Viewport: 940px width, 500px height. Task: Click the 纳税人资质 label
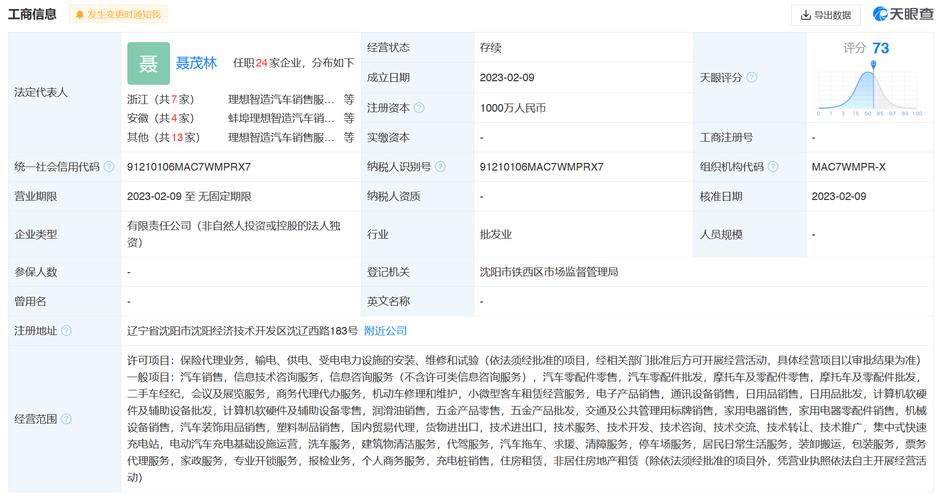tap(393, 196)
